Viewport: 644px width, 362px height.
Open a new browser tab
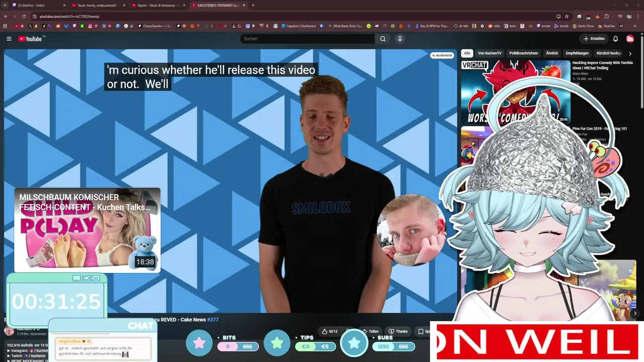click(x=253, y=5)
